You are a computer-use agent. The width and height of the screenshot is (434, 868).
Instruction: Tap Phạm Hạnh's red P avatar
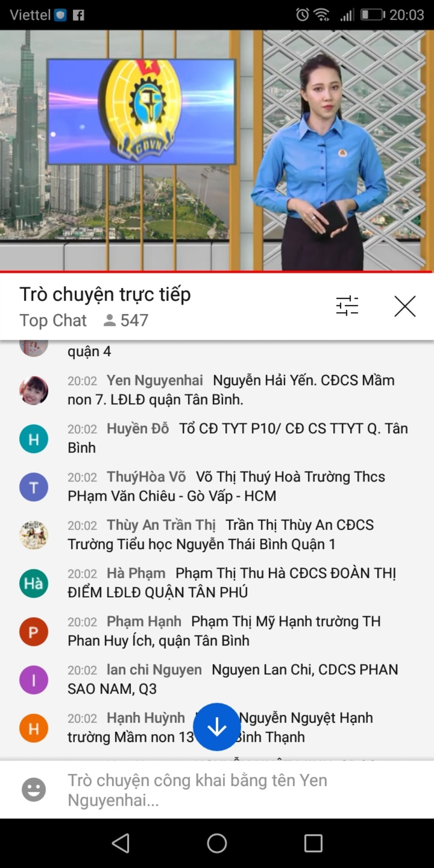(x=34, y=632)
